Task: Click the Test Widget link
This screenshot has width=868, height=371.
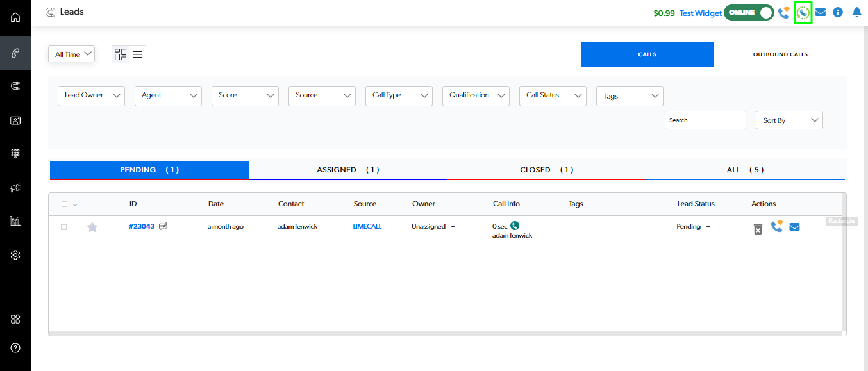Action: coord(701,13)
